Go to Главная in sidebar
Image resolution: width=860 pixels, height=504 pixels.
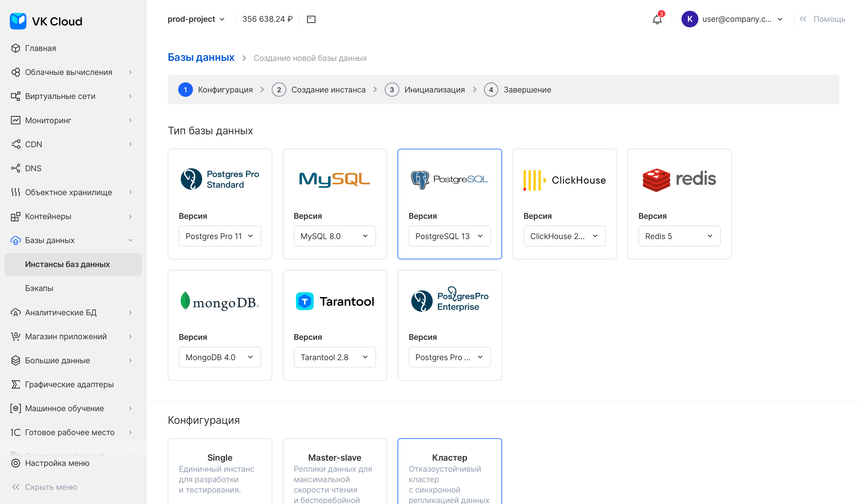(x=40, y=48)
